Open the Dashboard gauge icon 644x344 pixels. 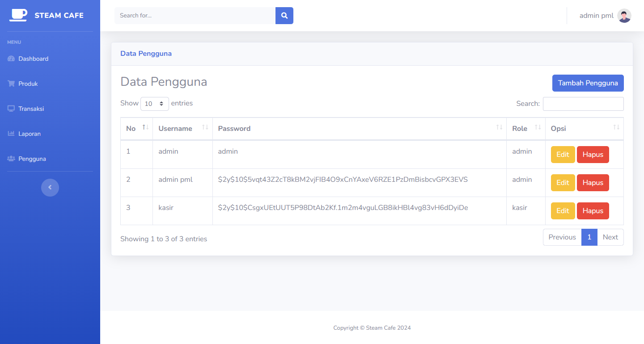(11, 59)
